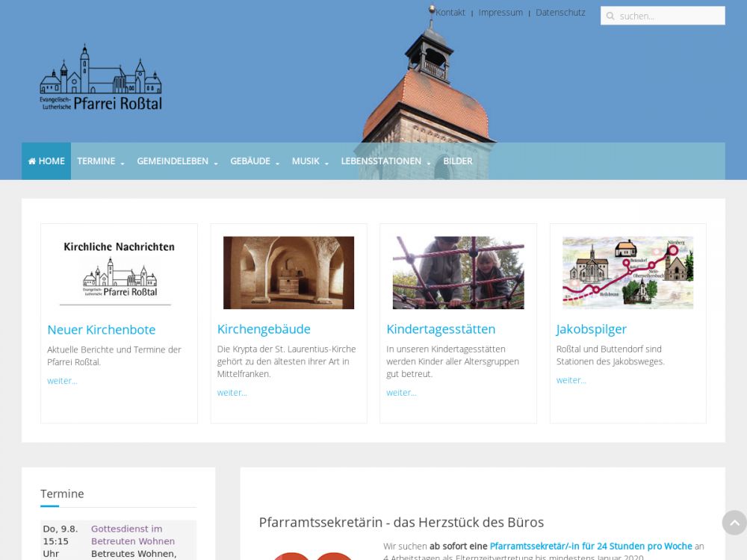The width and height of the screenshot is (747, 560).
Task: Open the Impressum link
Action: (500, 13)
